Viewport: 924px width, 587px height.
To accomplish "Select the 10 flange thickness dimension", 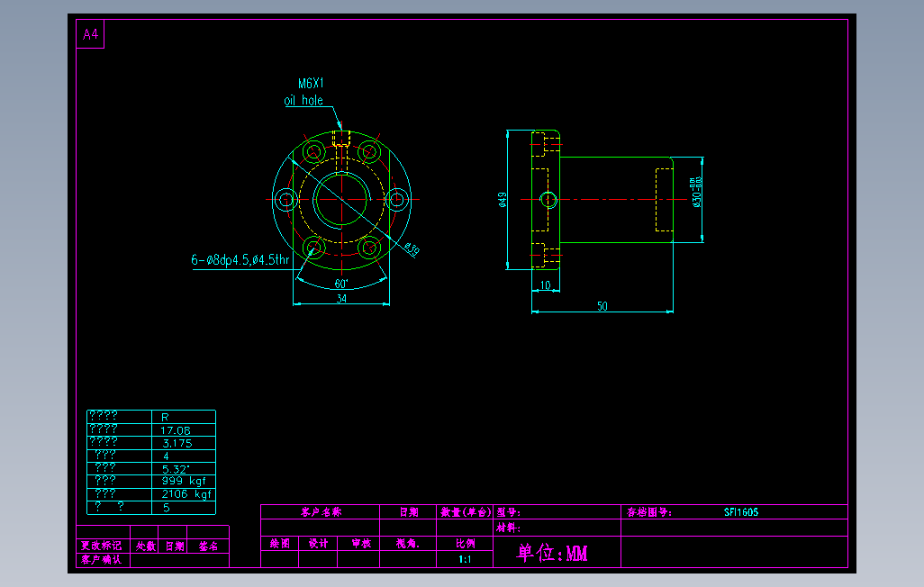I will (545, 285).
